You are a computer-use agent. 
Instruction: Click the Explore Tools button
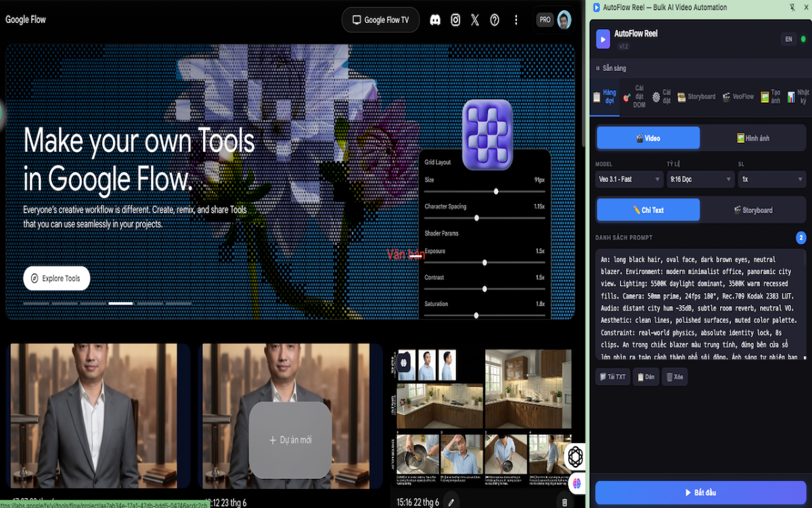[x=57, y=278]
